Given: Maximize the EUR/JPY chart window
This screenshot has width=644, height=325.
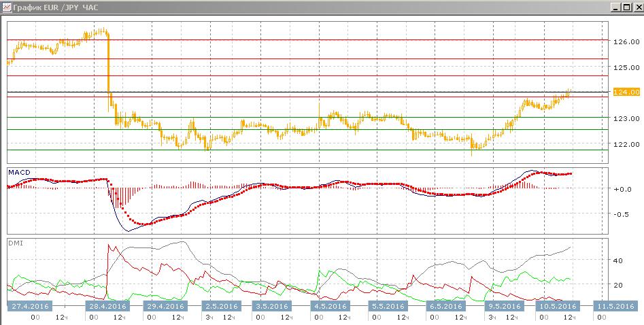Looking at the screenshot, I should (x=626, y=7).
